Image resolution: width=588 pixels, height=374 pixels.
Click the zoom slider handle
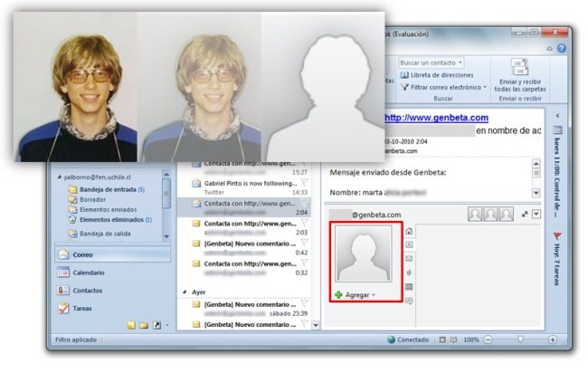click(x=520, y=340)
